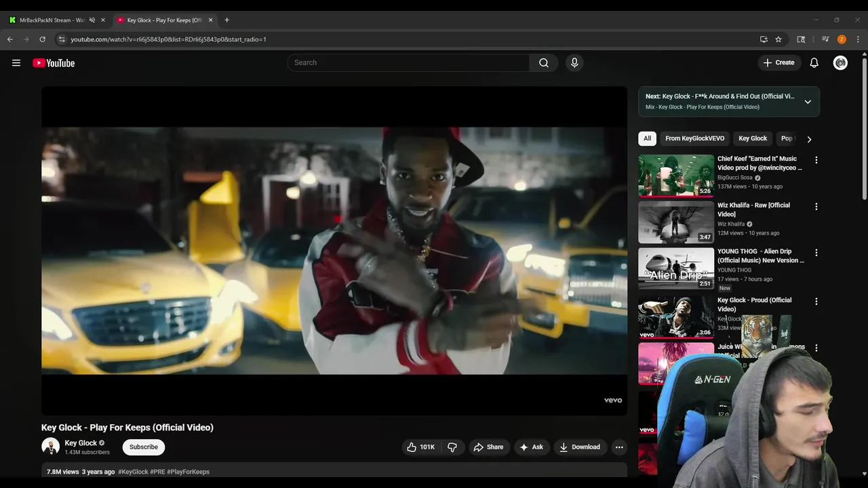The image size is (868, 488).
Task: Go back with browser back arrow
Action: coord(10,39)
